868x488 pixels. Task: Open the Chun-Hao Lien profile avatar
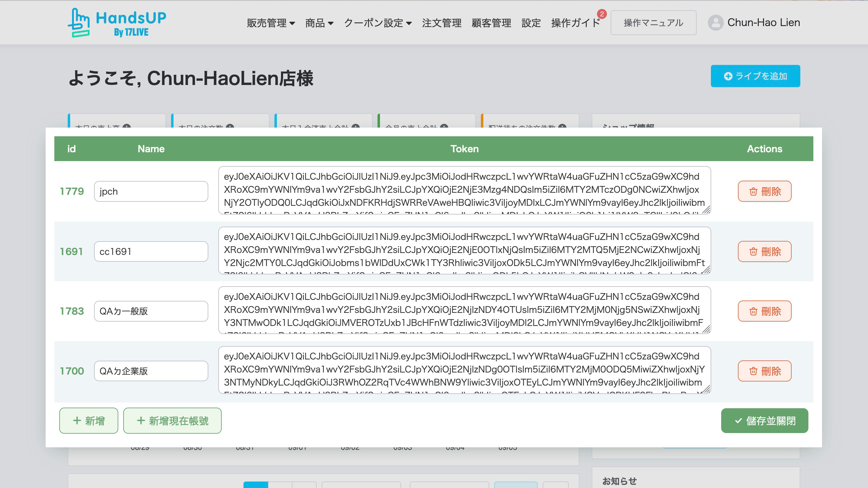coord(716,22)
